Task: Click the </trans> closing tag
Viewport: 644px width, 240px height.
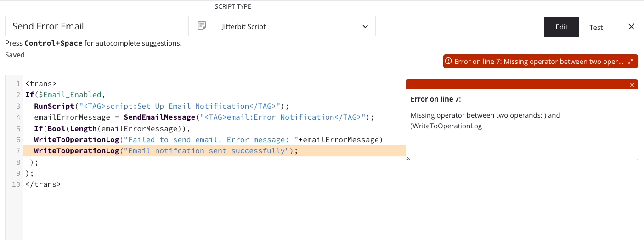Action: tap(43, 184)
